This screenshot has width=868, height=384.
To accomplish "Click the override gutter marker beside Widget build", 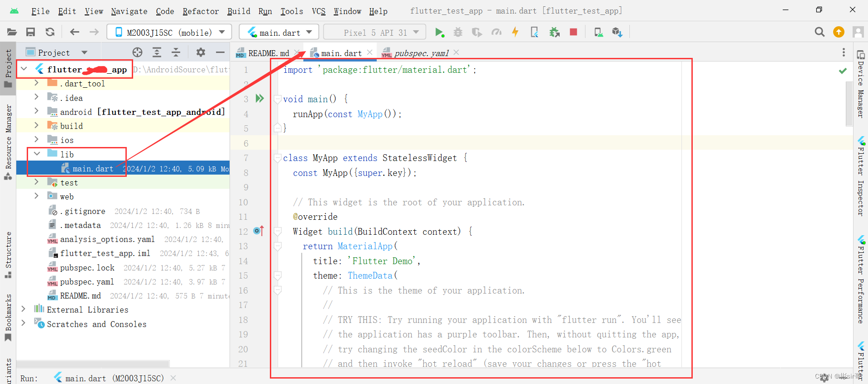I will pos(259,231).
